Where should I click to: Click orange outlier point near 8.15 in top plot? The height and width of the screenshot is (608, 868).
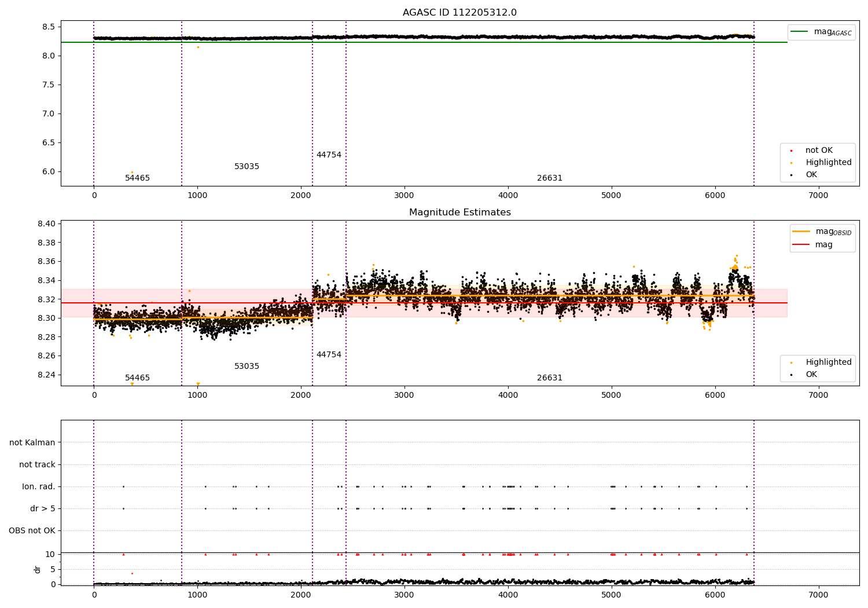click(198, 47)
